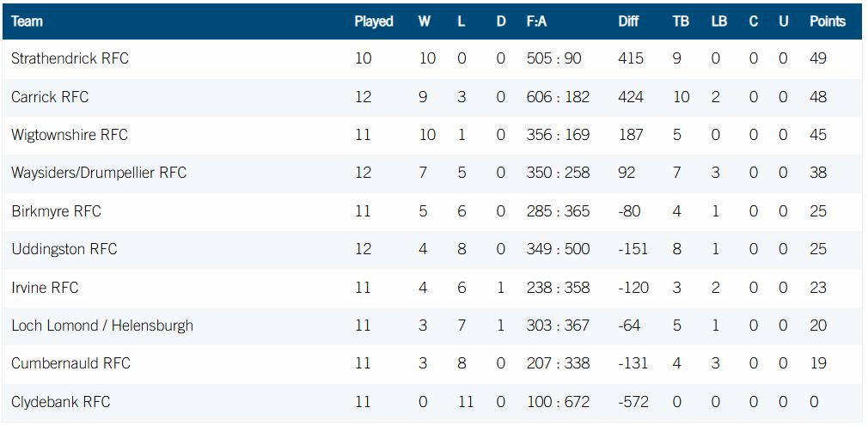Click Birkmyre RFC in the table
The image size is (868, 426).
(56, 211)
